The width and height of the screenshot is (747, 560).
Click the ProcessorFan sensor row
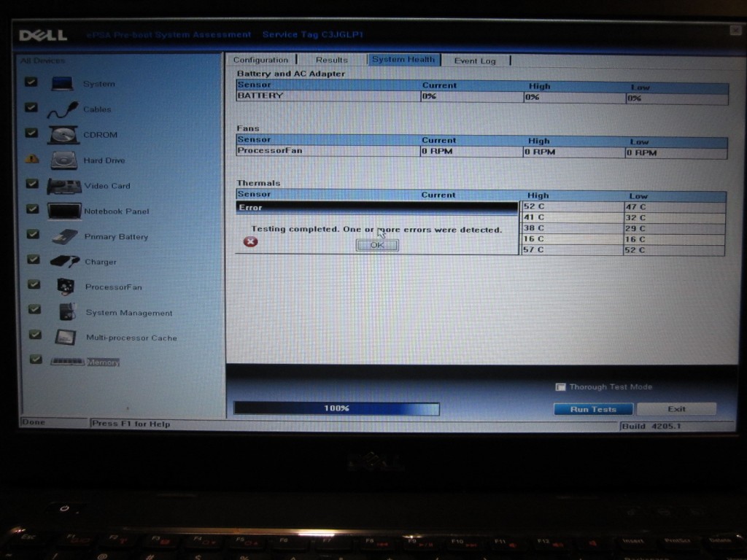click(x=481, y=152)
